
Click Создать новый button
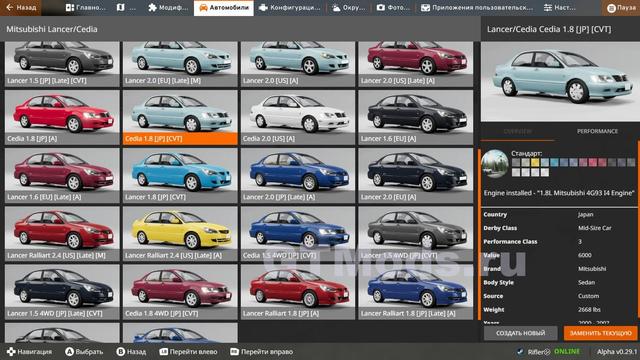[520, 333]
